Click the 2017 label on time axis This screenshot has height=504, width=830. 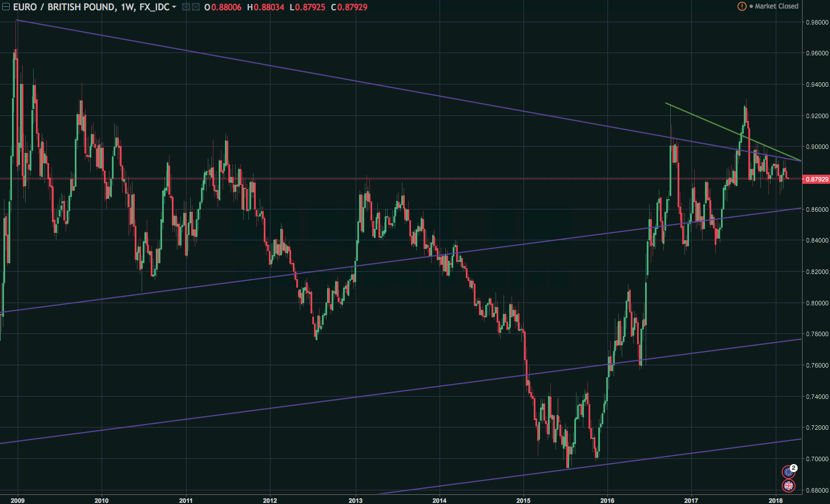(691, 500)
